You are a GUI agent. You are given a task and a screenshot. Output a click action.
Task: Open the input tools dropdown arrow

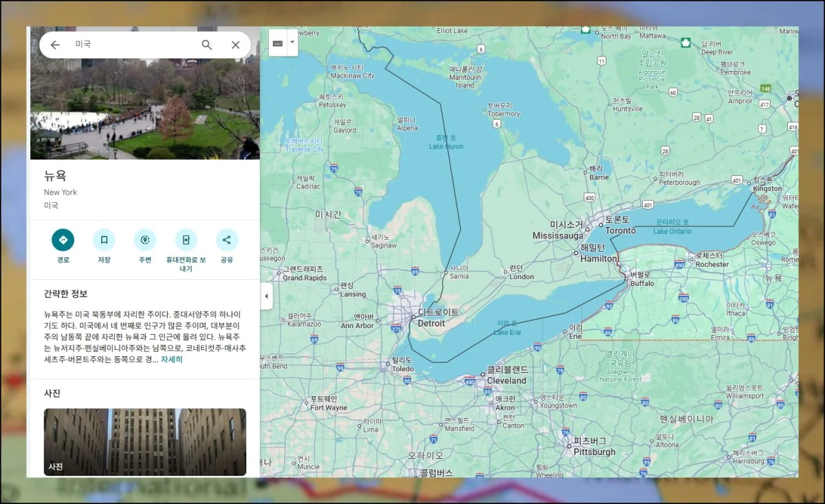pos(292,42)
